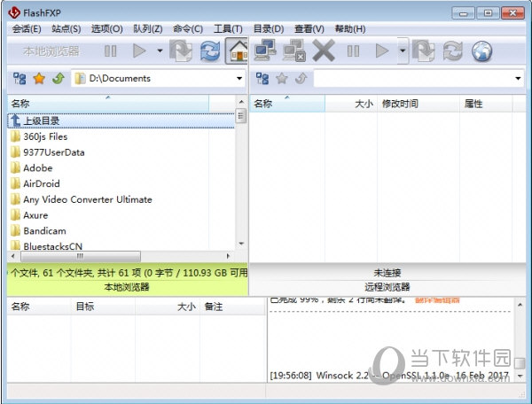
Task: Sort remote list by 属性 column
Action: [x=486, y=104]
